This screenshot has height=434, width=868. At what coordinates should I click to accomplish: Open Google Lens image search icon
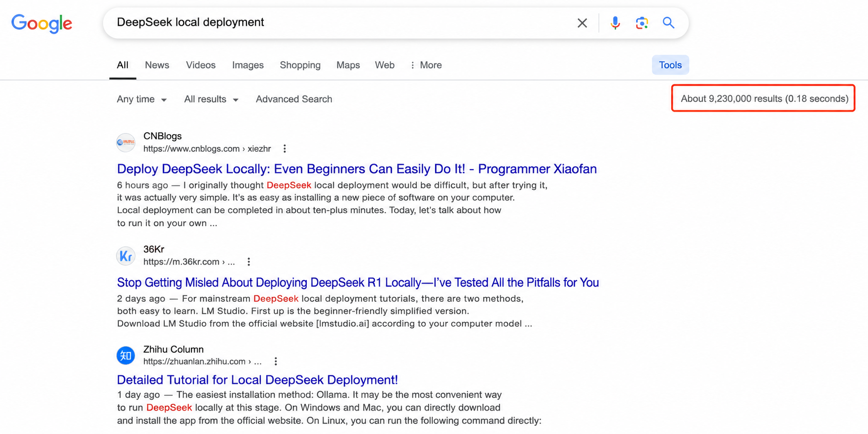[641, 23]
